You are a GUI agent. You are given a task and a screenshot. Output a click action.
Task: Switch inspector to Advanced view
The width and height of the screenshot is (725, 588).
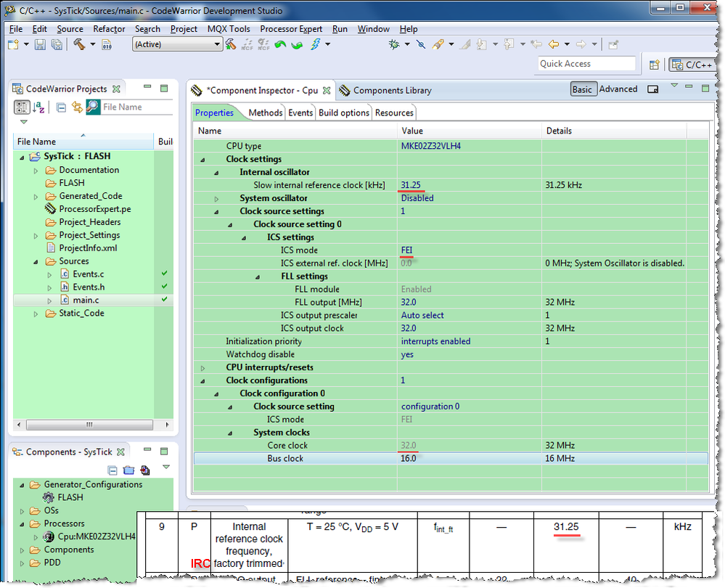coord(618,89)
